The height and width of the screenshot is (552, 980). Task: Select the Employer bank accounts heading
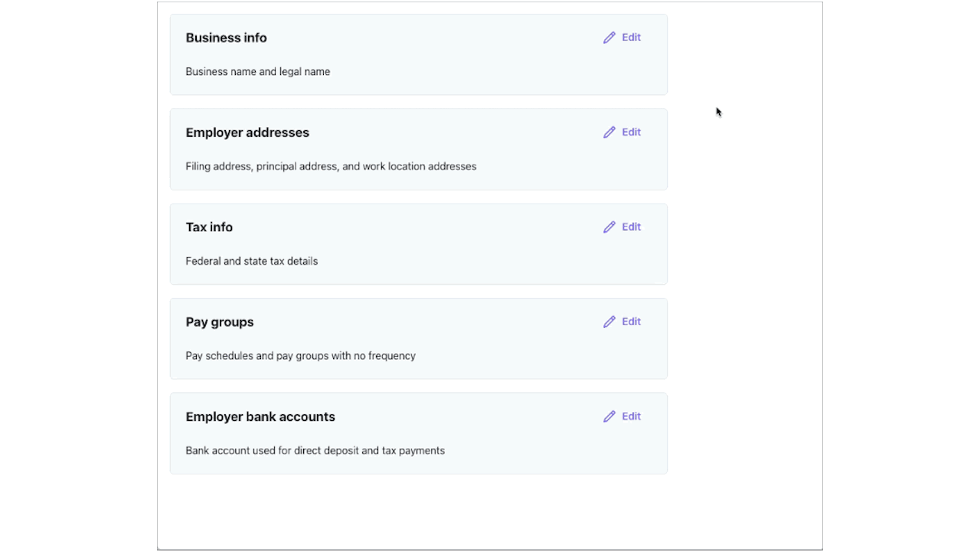tap(260, 417)
